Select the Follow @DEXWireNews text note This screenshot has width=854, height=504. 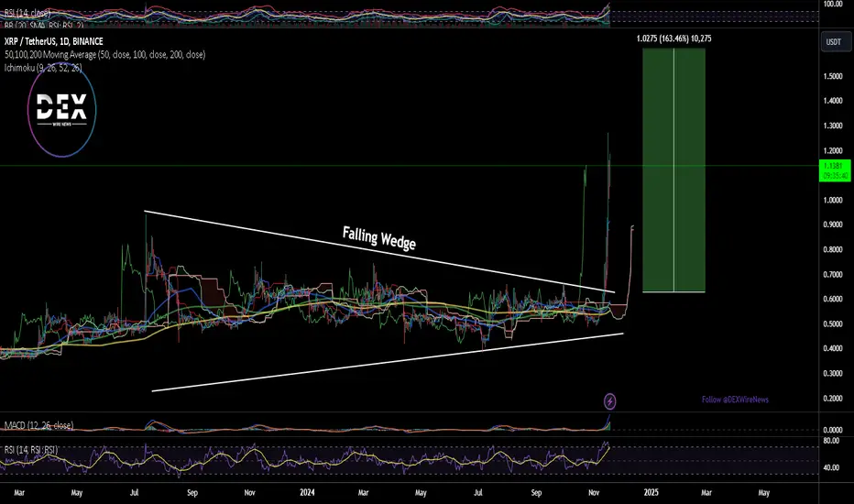pos(735,400)
